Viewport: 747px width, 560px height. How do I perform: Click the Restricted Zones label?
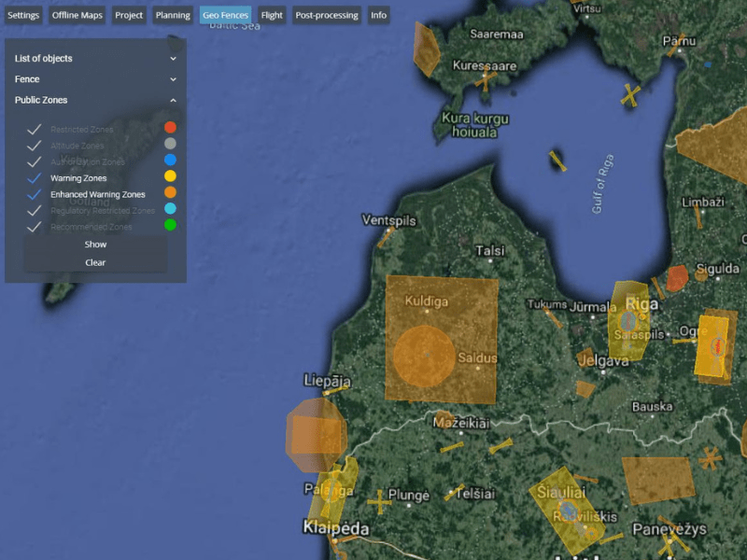(82, 130)
